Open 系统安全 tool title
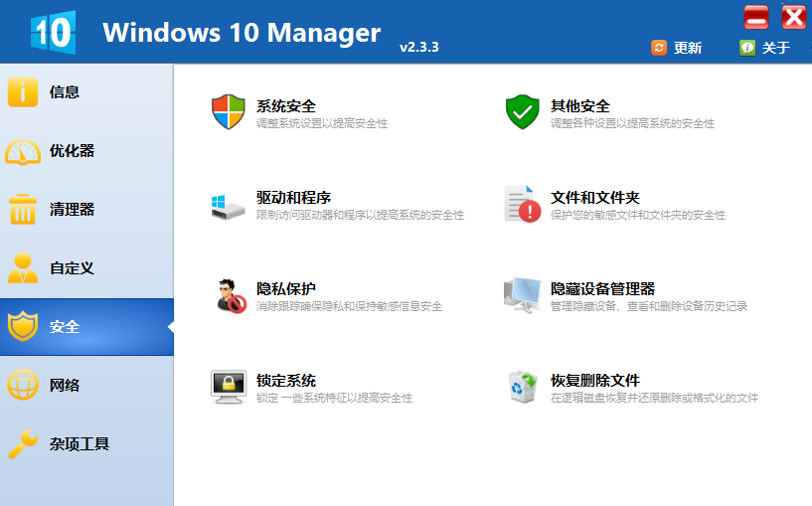Viewport: 812px width, 506px height. coord(286,106)
